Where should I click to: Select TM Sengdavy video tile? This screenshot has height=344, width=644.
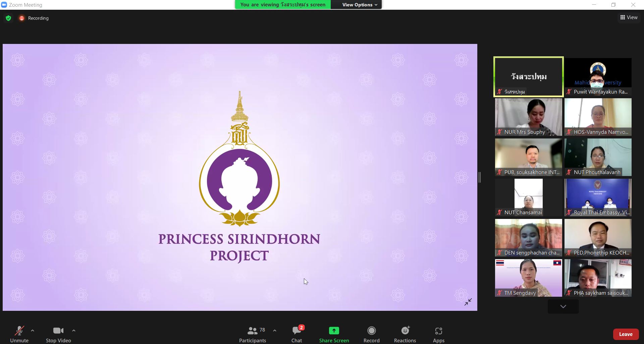click(528, 278)
